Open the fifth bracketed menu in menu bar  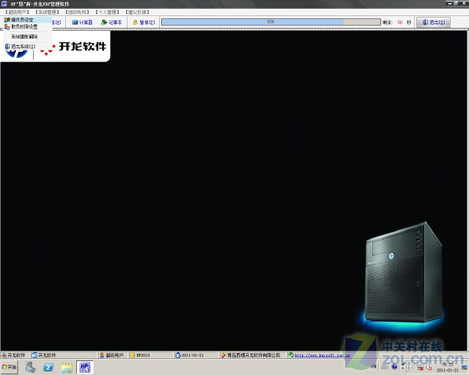tap(137, 12)
